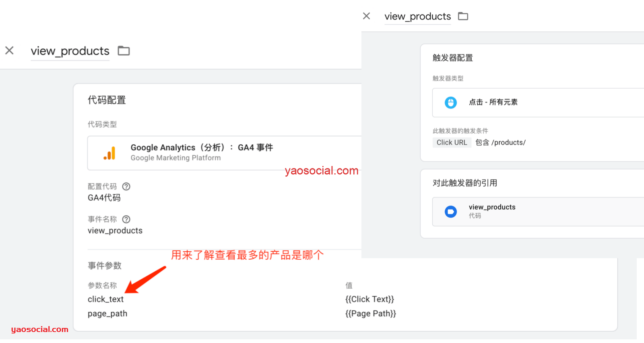Screen dimensions: 644x343
Task: Click the {{Click Text}} value
Action: (369, 299)
